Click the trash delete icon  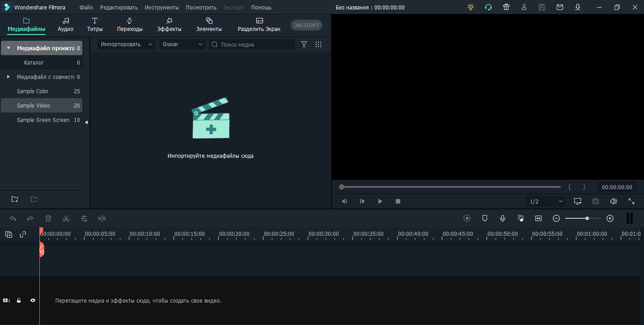(x=48, y=219)
